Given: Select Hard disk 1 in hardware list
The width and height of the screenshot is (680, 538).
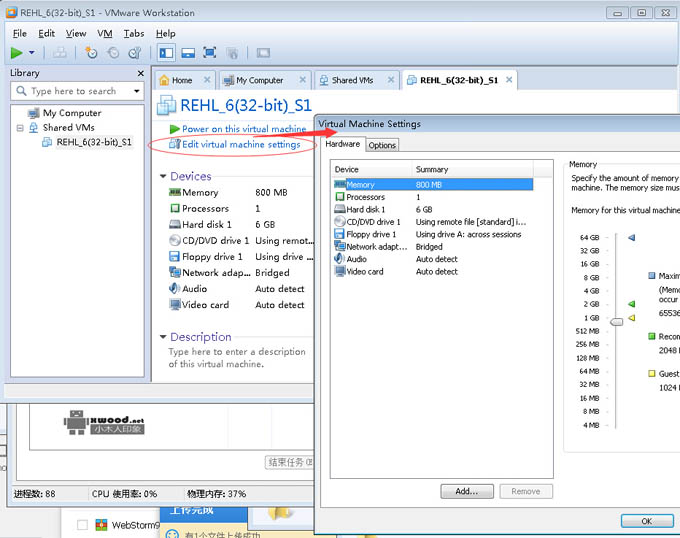Looking at the screenshot, I should coord(433,209).
